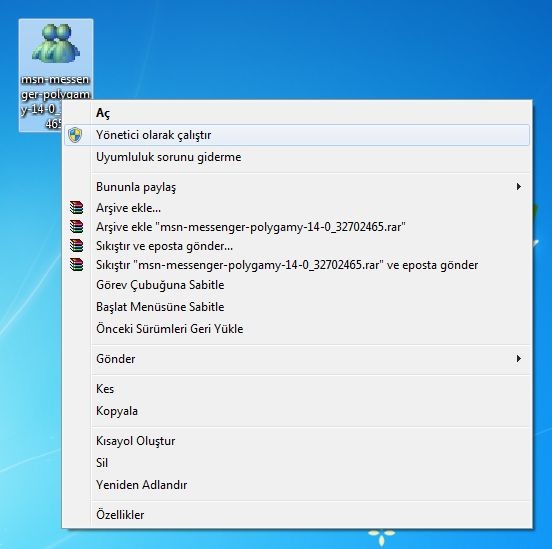Viewport: 552px width, 549px height.
Task: Expand the arrow next to Gönder
Action: coord(519,358)
